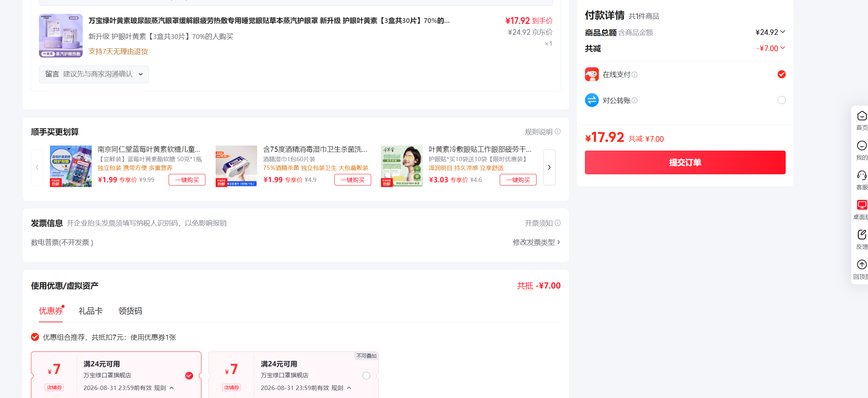Click the 规则说明 info icon
The width and height of the screenshot is (868, 398).
558,131
